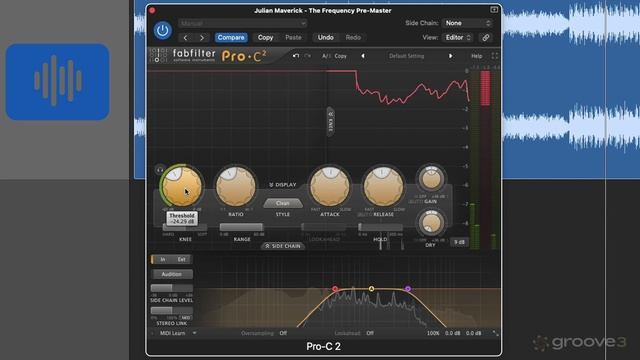Viewport: 640px width, 360px height.
Task: Select In side chain source
Action: (162, 260)
